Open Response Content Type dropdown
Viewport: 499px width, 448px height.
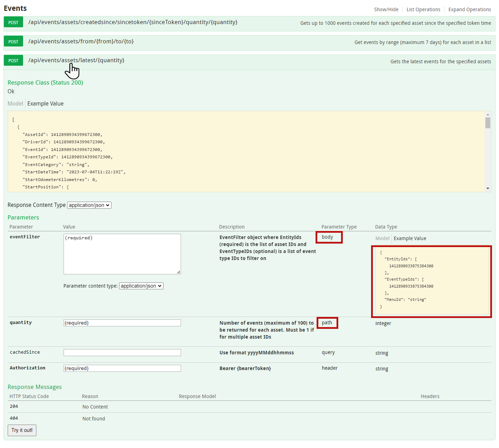coord(89,205)
